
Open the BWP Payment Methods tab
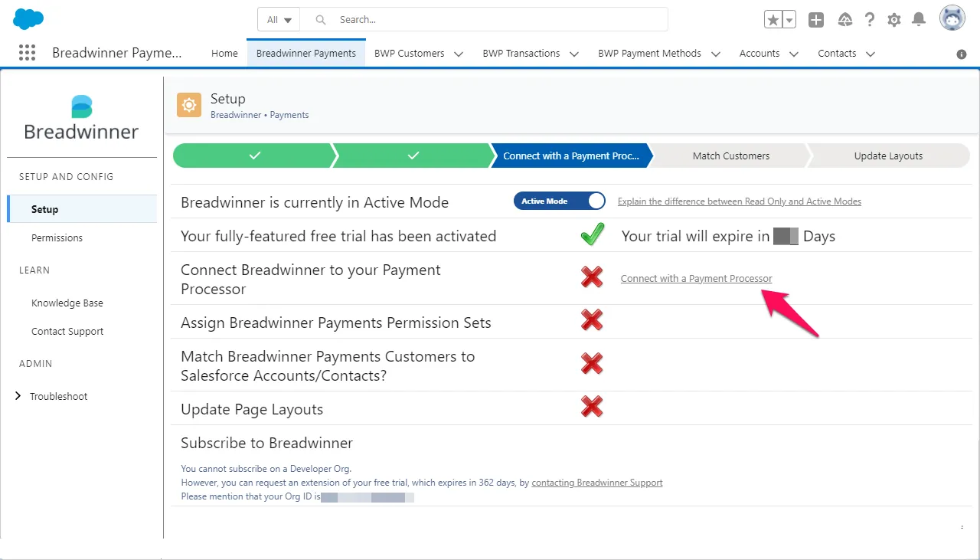pyautogui.click(x=650, y=54)
